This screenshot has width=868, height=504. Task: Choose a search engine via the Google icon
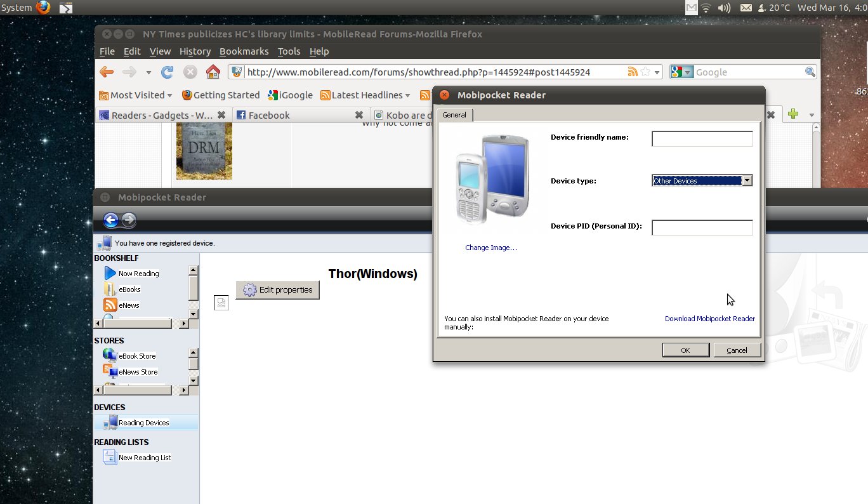(x=683, y=72)
